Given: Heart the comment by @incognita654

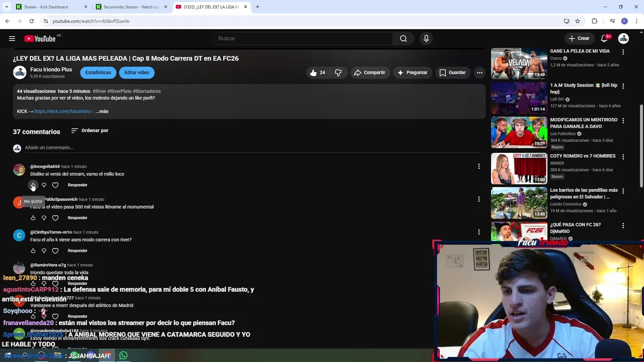Looking at the screenshot, I should [55, 185].
